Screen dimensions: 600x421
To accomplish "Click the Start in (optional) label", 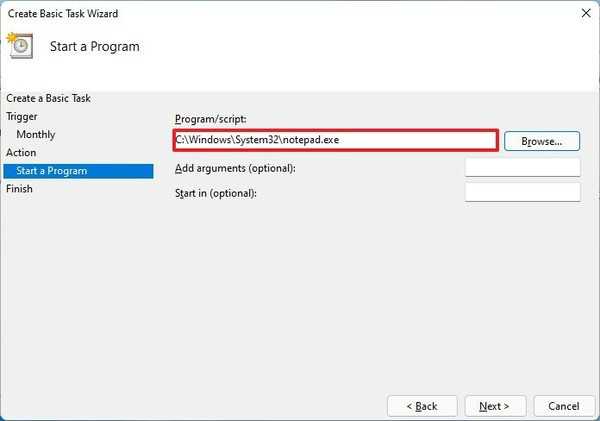I will pyautogui.click(x=216, y=192).
